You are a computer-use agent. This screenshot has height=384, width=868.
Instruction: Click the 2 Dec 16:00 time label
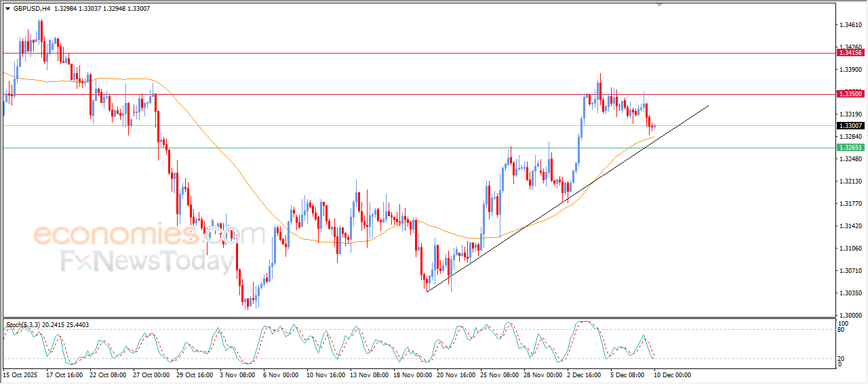pyautogui.click(x=585, y=374)
